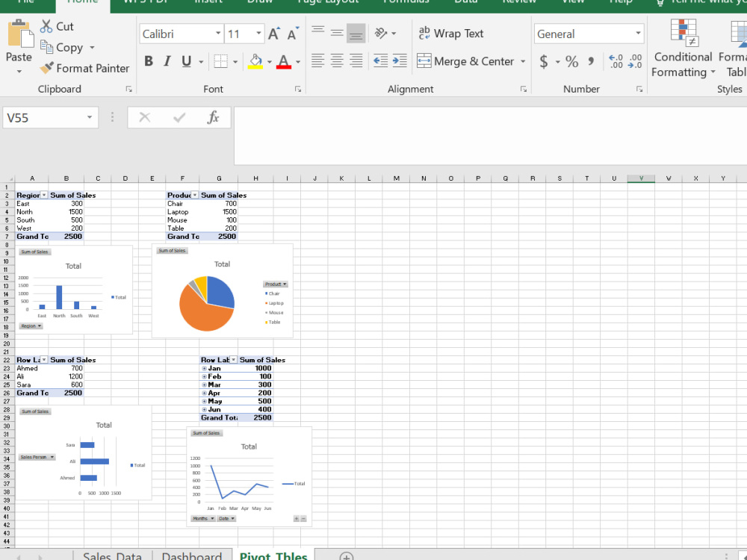The image size is (747, 560).
Task: Decrease decimal places
Action: click(635, 61)
